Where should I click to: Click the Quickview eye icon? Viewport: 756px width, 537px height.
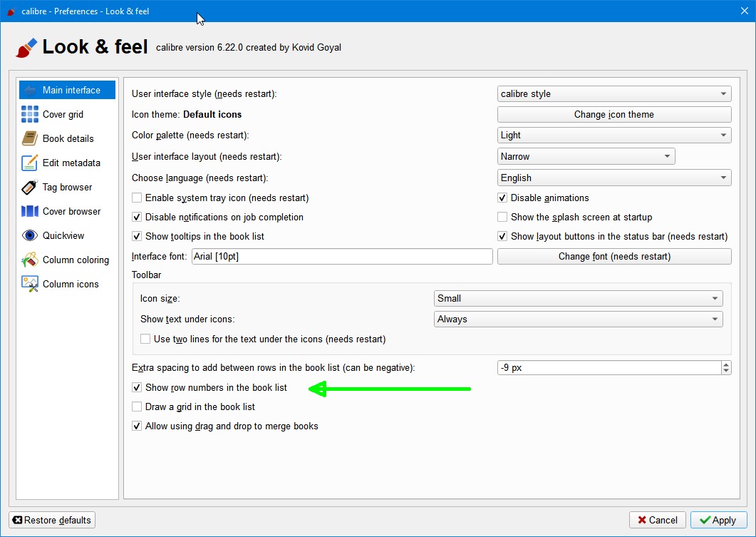pos(30,235)
